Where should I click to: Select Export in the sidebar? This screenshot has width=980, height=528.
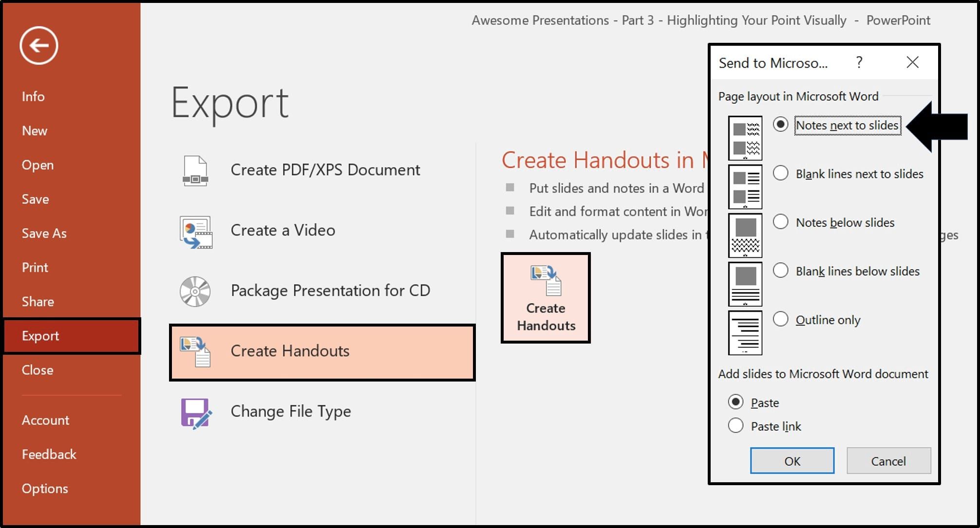point(72,336)
